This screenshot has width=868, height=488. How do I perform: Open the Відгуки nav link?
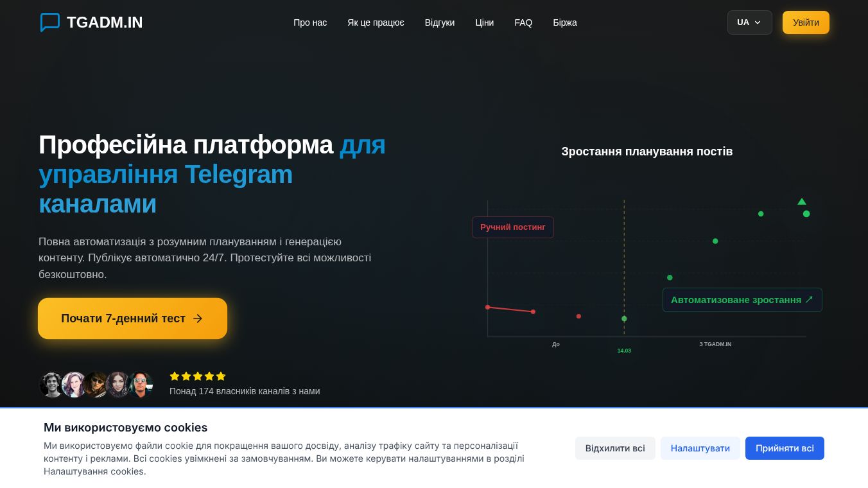[440, 22]
